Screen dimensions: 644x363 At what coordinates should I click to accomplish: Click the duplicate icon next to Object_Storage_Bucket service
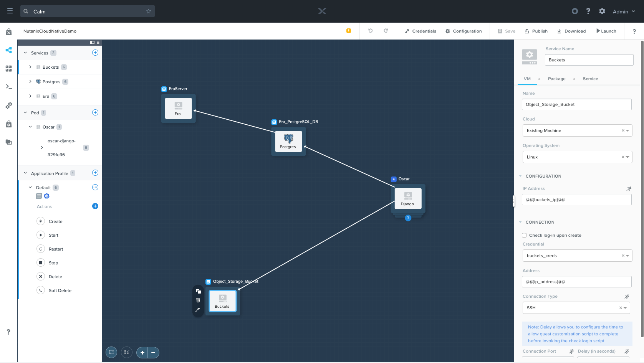point(198,291)
